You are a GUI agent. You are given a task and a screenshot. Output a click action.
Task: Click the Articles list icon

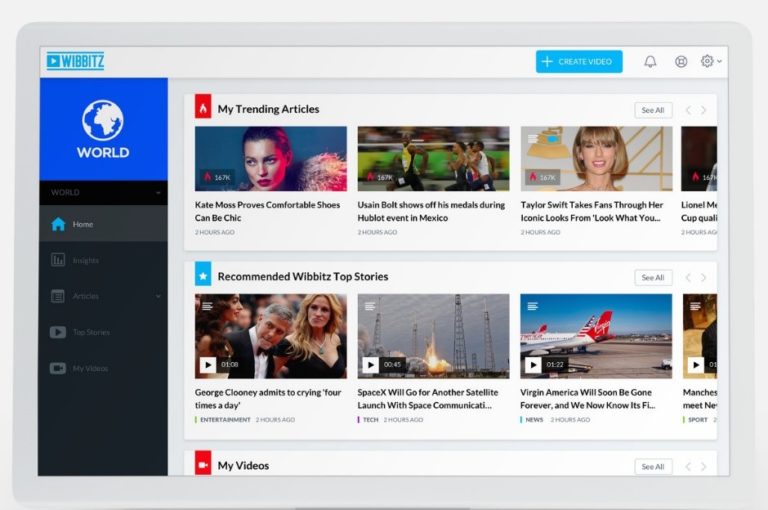pyautogui.click(x=58, y=296)
